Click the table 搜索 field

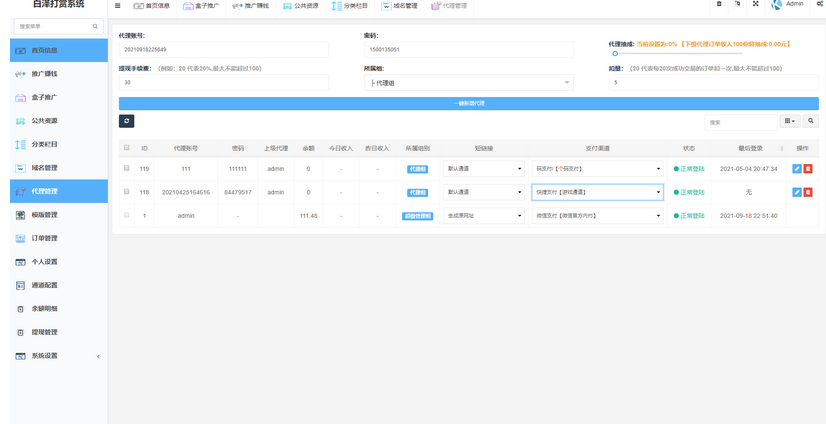741,122
